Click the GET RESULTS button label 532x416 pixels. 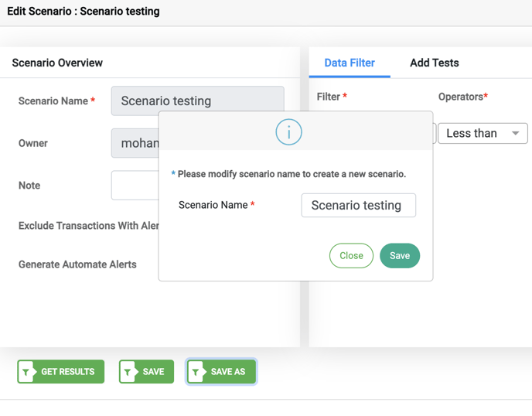click(68, 372)
